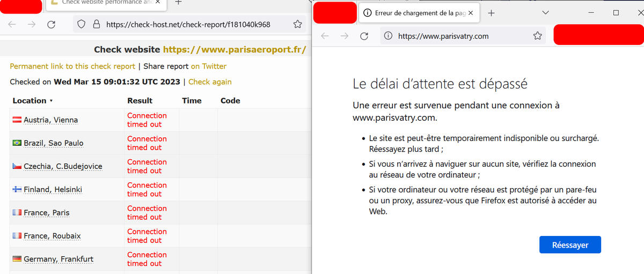644x274 pixels.
Task: Click the Finland flag icon
Action: (17, 189)
